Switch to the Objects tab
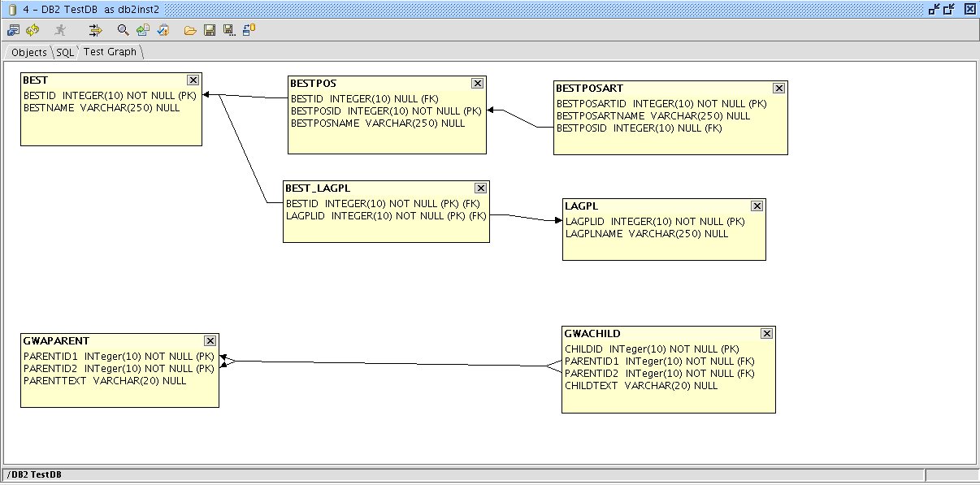 click(28, 52)
